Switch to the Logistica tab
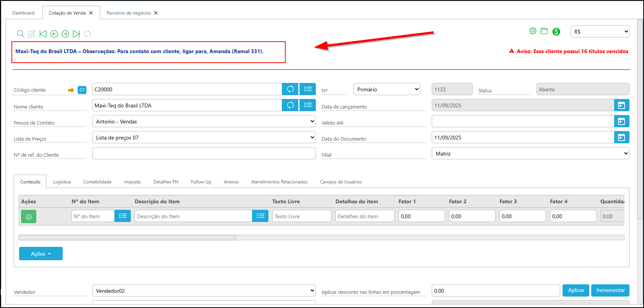The height and width of the screenshot is (308, 644). point(62,182)
